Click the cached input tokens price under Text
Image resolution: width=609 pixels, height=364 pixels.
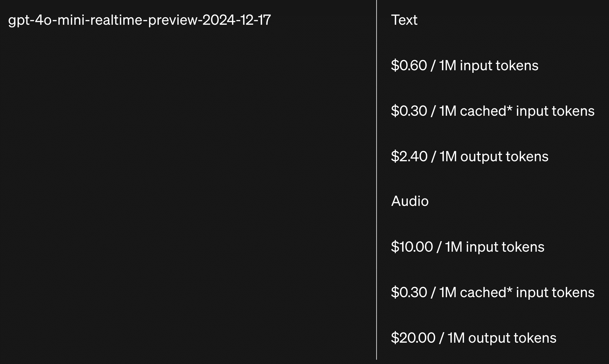pyautogui.click(x=492, y=111)
